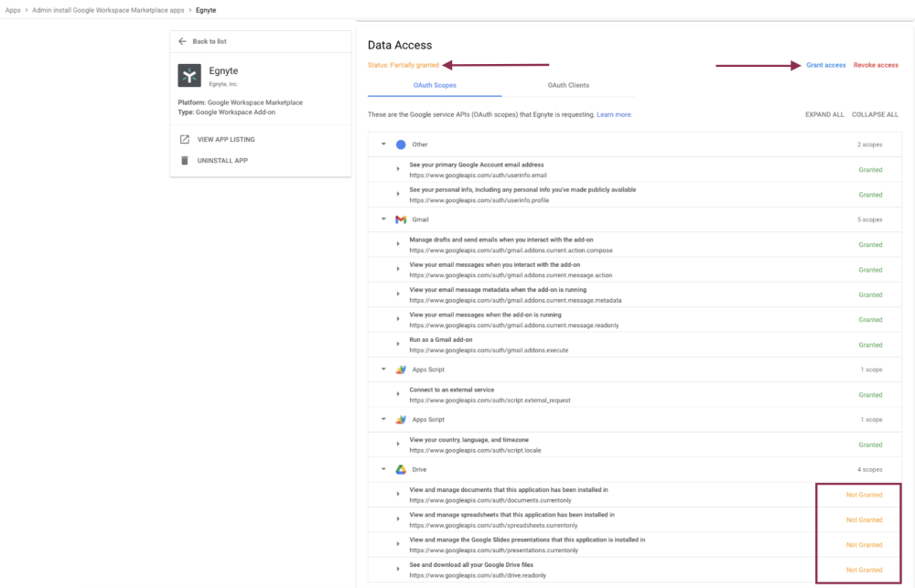Select the OAuth Scopes tab
This screenshot has height=588, width=915.
pos(435,85)
